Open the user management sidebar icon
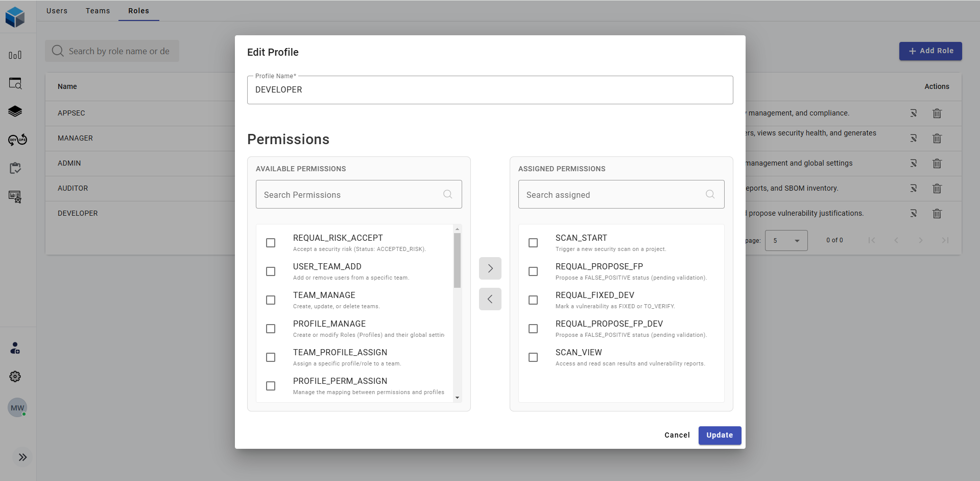The image size is (980, 481). [x=15, y=349]
